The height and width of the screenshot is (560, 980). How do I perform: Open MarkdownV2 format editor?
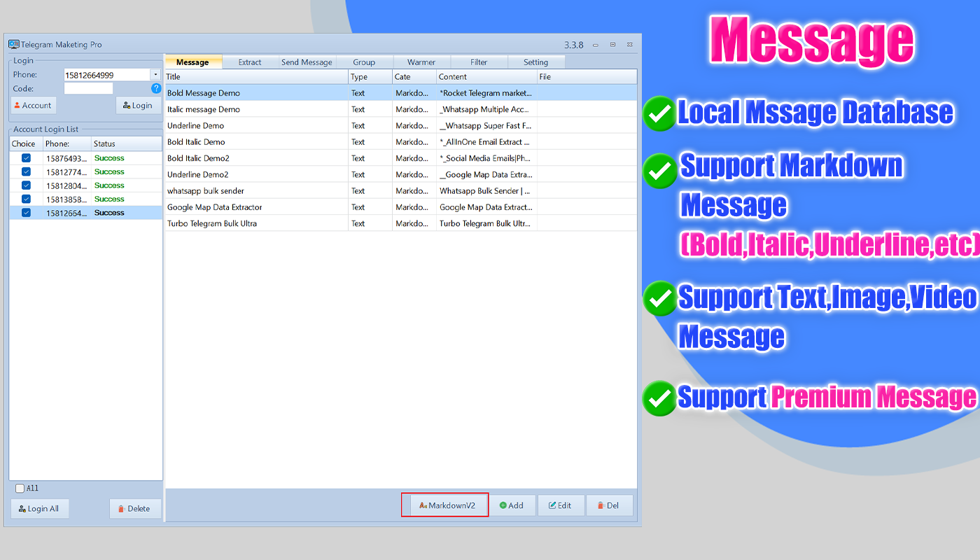point(444,505)
